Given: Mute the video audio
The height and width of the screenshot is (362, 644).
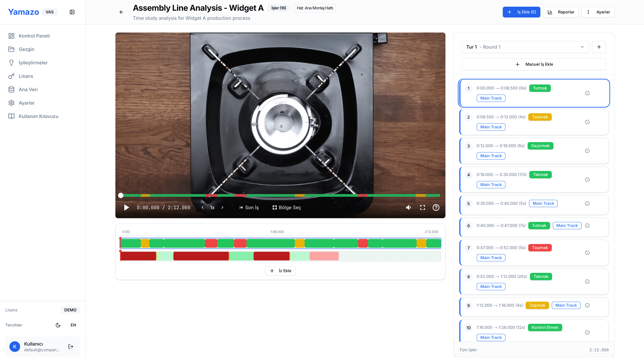Looking at the screenshot, I should click(409, 207).
